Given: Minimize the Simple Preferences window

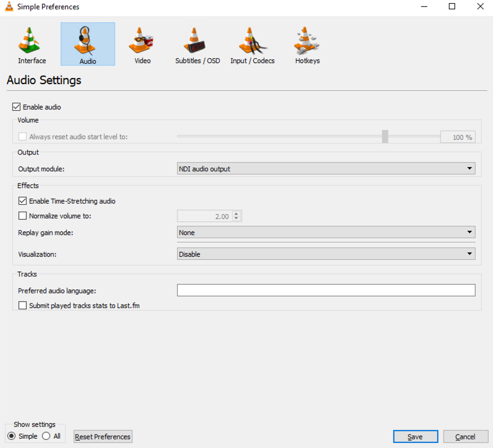Looking at the screenshot, I should [424, 7].
